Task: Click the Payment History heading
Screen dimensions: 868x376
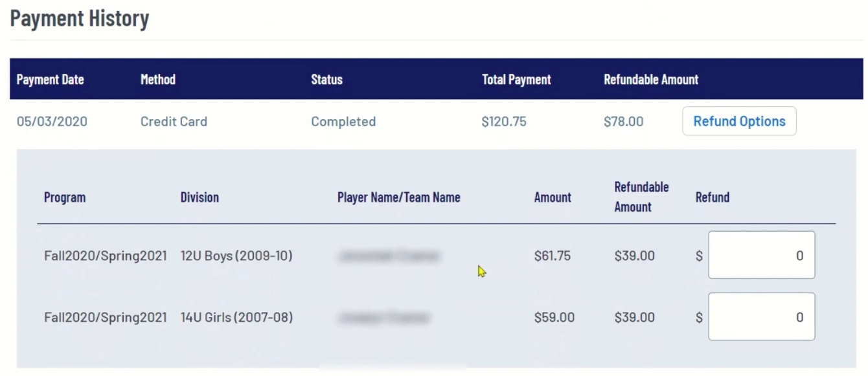Action: 80,18
